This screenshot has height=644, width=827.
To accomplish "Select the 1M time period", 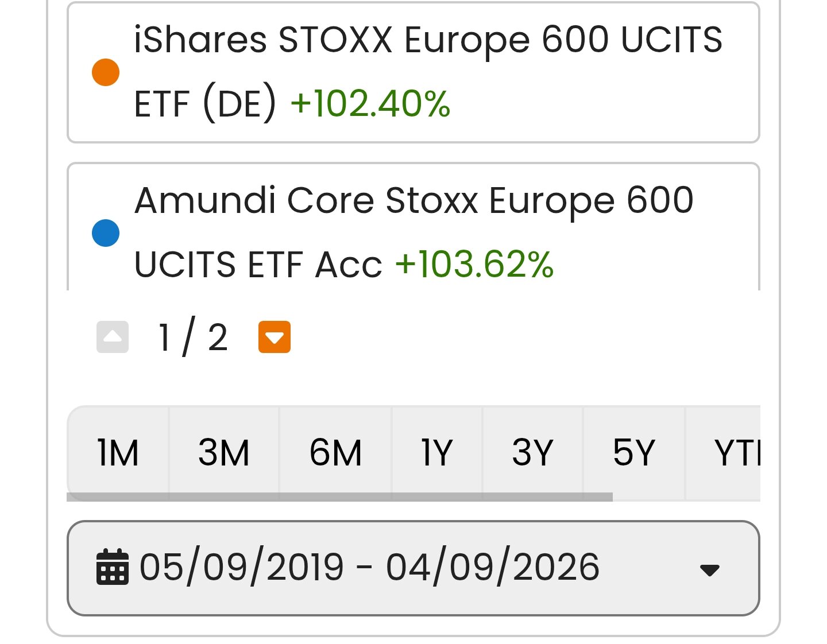I will (118, 452).
